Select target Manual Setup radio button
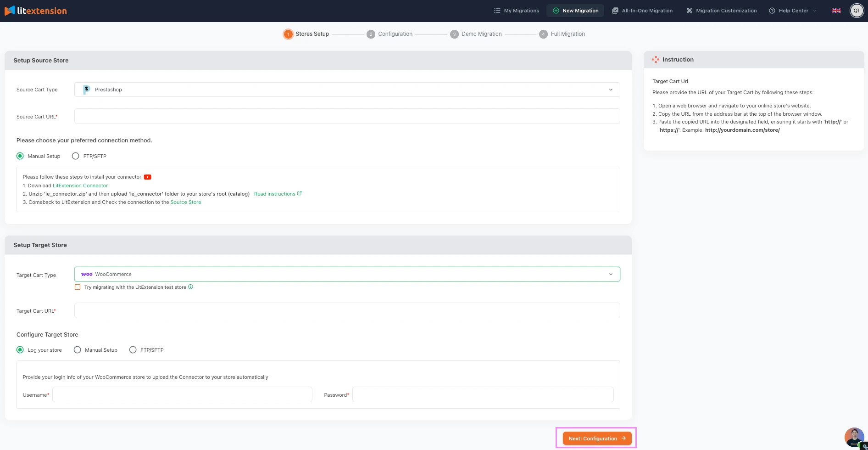The image size is (868, 450). [x=78, y=350]
